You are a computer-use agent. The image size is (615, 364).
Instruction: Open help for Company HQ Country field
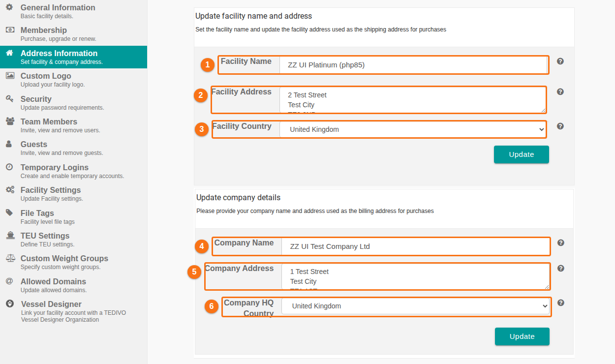[x=561, y=303]
